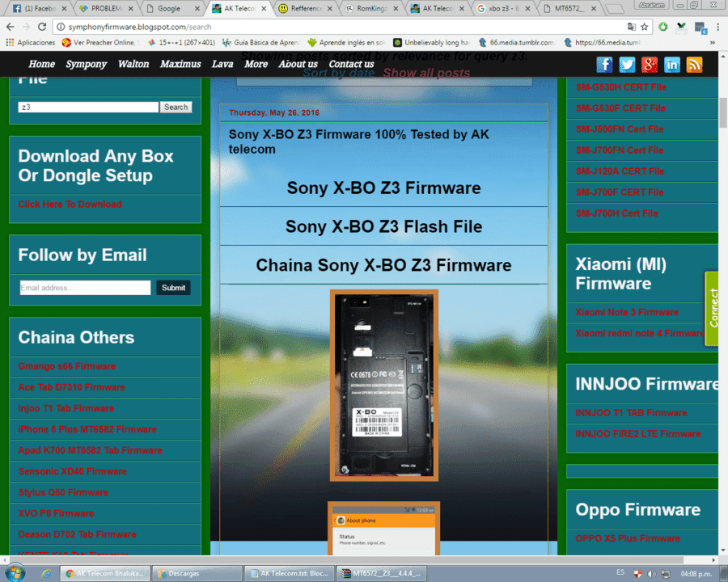
Task: Open the RSS feed icon
Action: click(694, 65)
